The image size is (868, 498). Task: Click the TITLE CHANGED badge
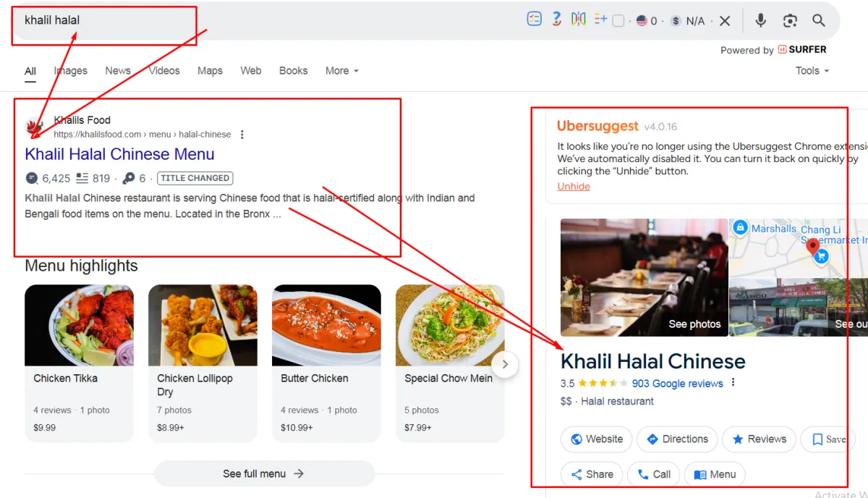click(195, 178)
